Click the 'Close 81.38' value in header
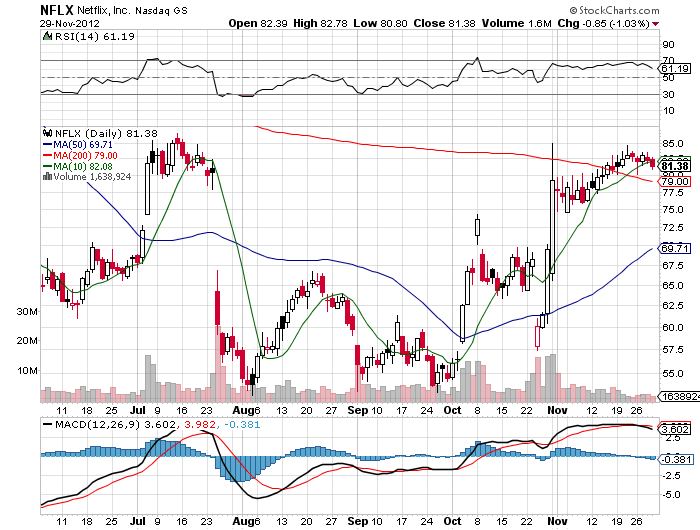Image resolution: width=700 pixels, height=530 pixels. click(x=444, y=23)
